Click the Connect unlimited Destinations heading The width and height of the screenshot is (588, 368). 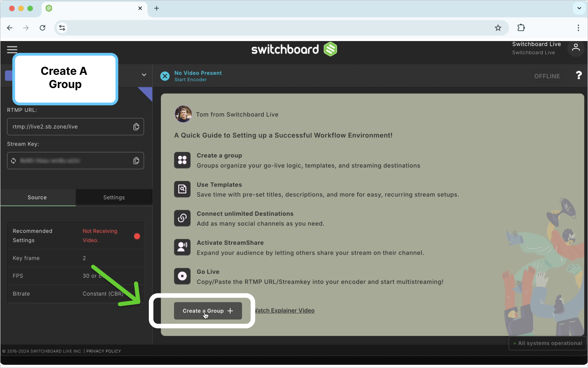(x=245, y=214)
